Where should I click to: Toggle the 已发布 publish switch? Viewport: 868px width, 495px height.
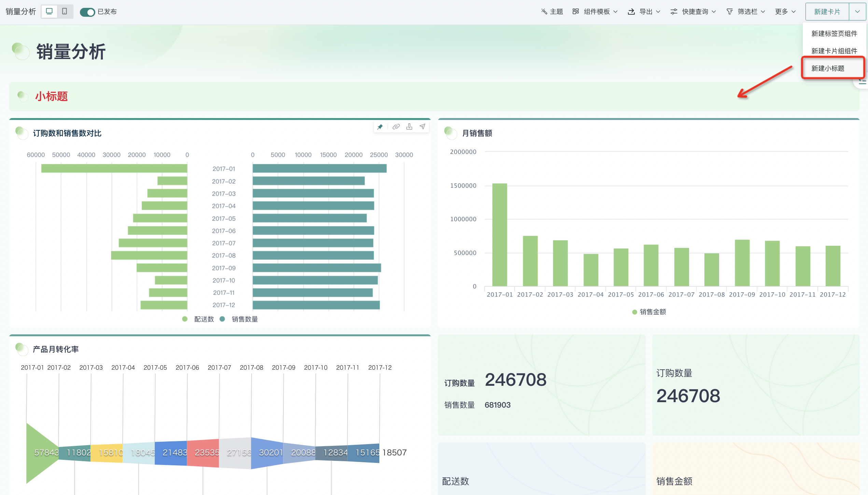tap(87, 12)
